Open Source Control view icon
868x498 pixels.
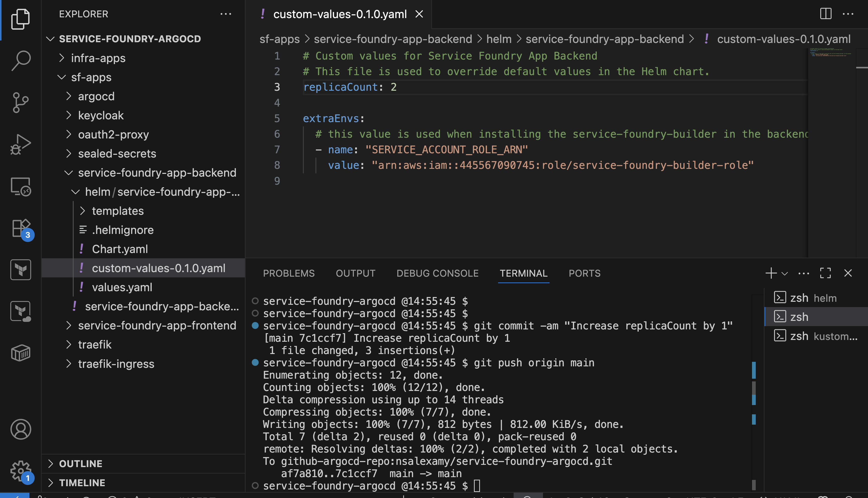(21, 102)
